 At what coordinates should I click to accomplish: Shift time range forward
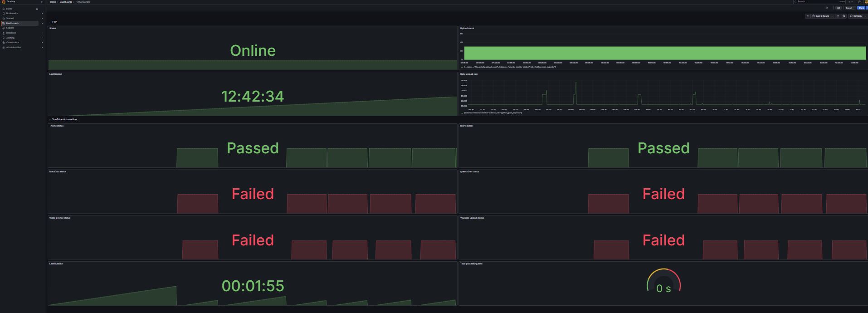(838, 16)
